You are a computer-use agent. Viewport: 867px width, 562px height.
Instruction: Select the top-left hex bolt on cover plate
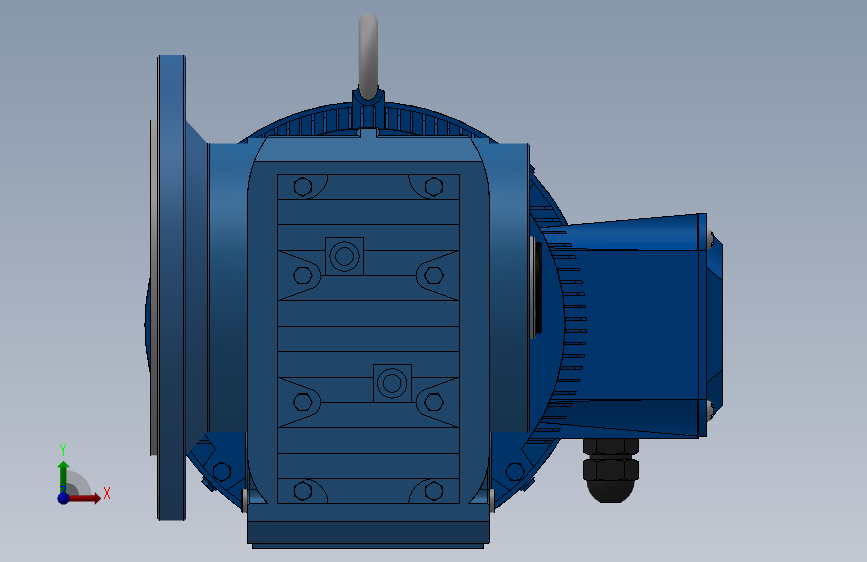point(303,187)
